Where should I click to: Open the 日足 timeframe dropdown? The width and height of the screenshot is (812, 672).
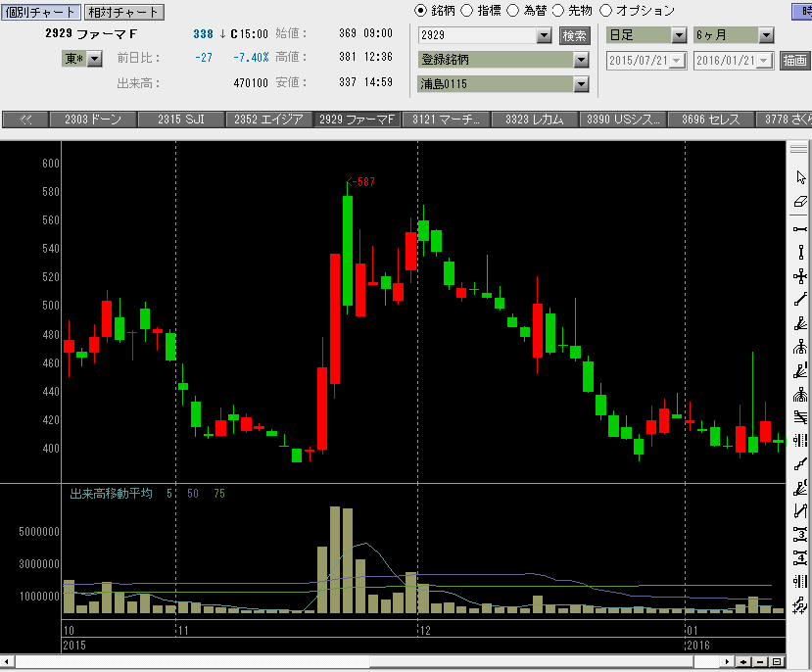pyautogui.click(x=680, y=35)
